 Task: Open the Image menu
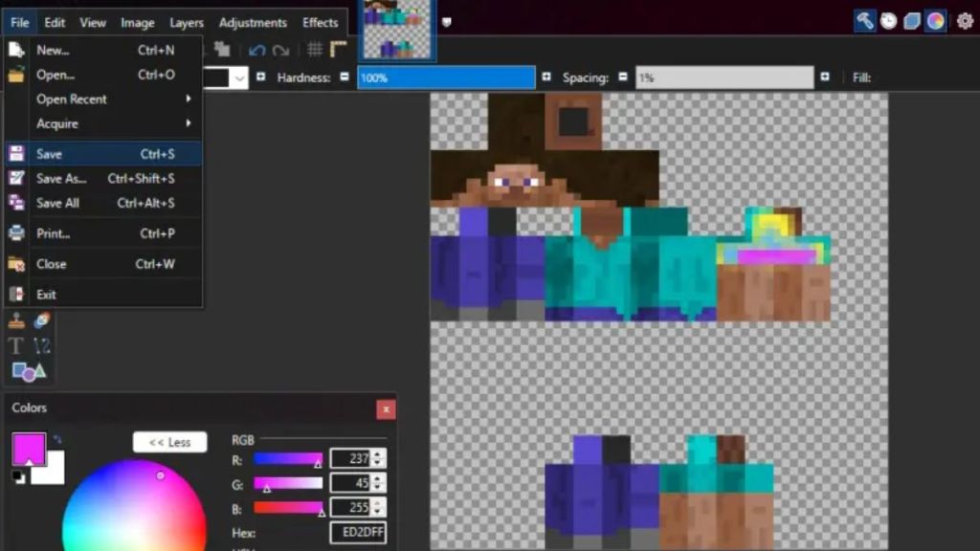click(x=138, y=23)
